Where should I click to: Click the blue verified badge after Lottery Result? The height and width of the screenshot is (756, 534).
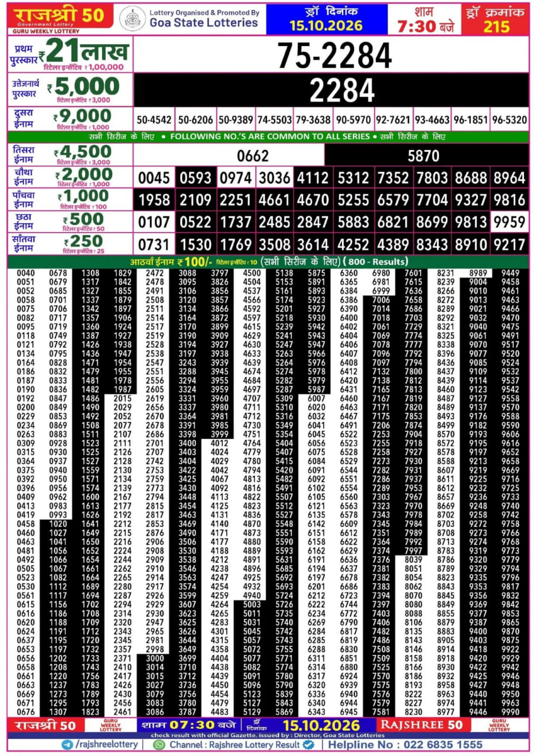[308, 745]
